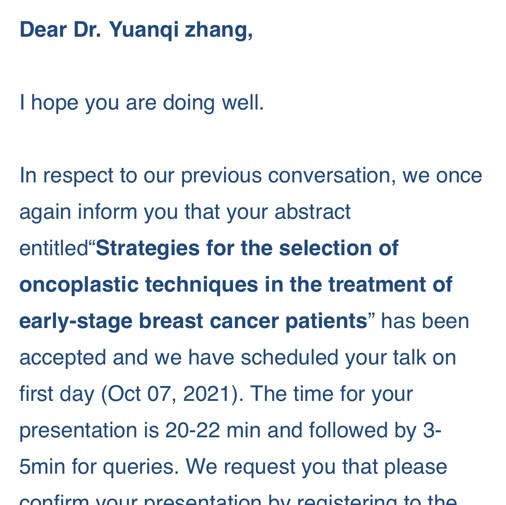
Task: Click the phrase '5min for queries.'
Action: (99, 467)
